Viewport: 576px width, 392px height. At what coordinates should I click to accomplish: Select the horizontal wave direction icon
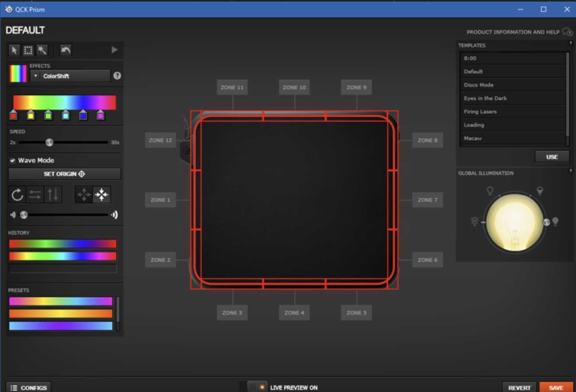point(35,194)
